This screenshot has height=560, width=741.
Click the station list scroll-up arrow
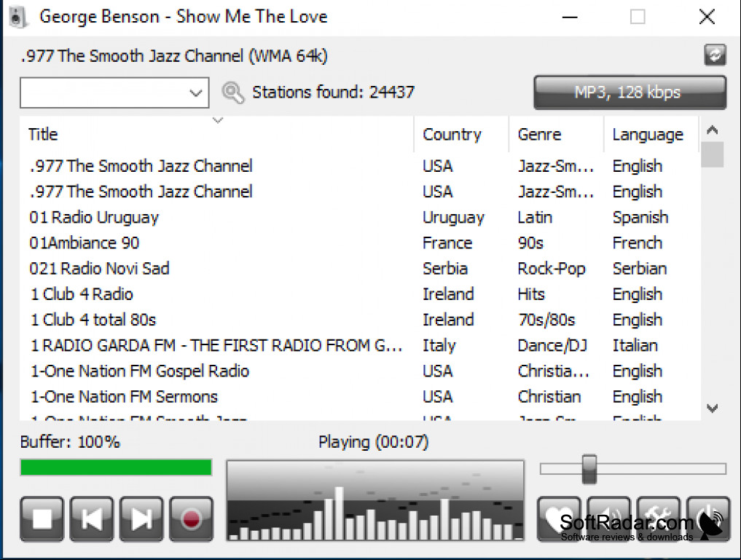click(712, 130)
